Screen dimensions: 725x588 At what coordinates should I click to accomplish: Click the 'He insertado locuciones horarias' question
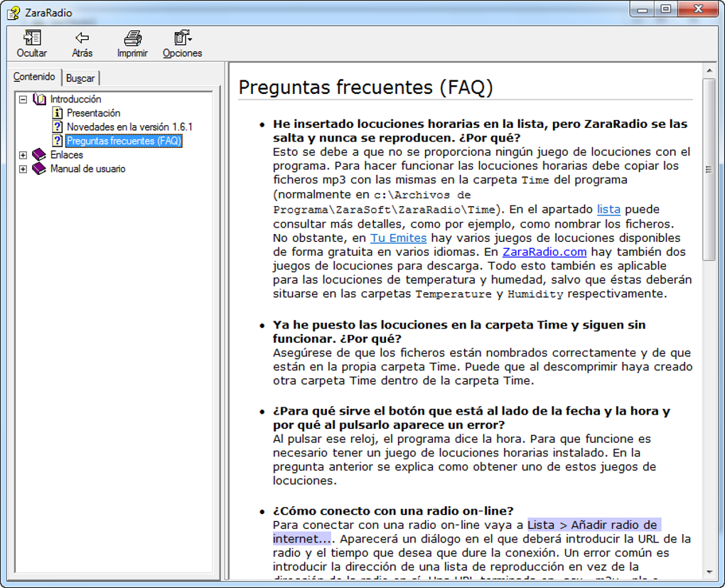[x=480, y=130]
